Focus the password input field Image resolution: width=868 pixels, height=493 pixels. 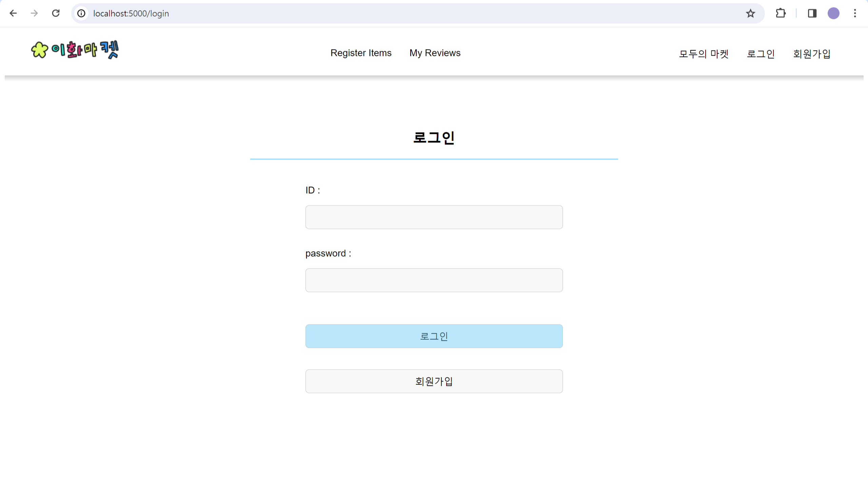pos(434,280)
